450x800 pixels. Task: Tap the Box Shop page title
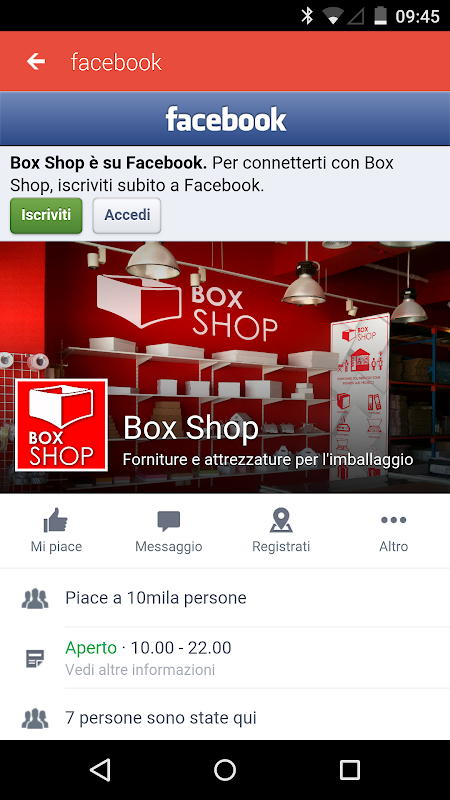[x=191, y=428]
